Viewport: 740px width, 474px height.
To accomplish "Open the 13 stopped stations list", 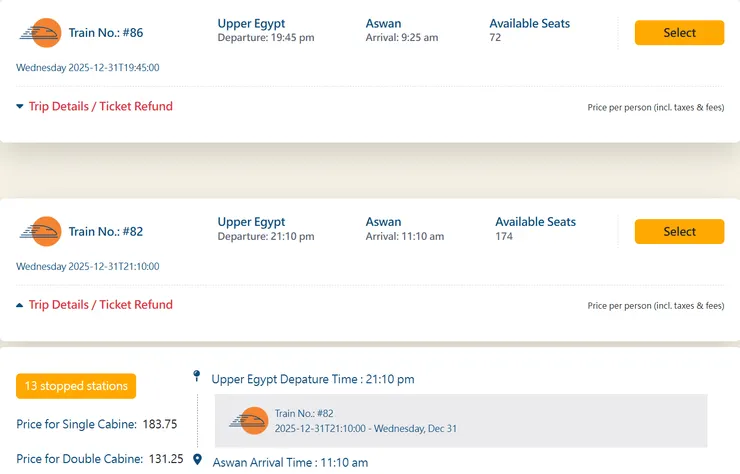I will 76,386.
